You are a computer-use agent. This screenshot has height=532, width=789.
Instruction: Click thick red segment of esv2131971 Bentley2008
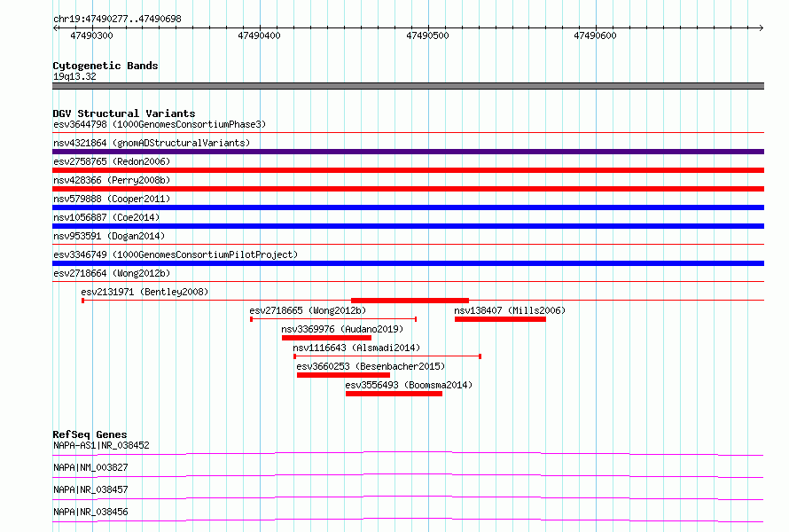click(x=410, y=301)
